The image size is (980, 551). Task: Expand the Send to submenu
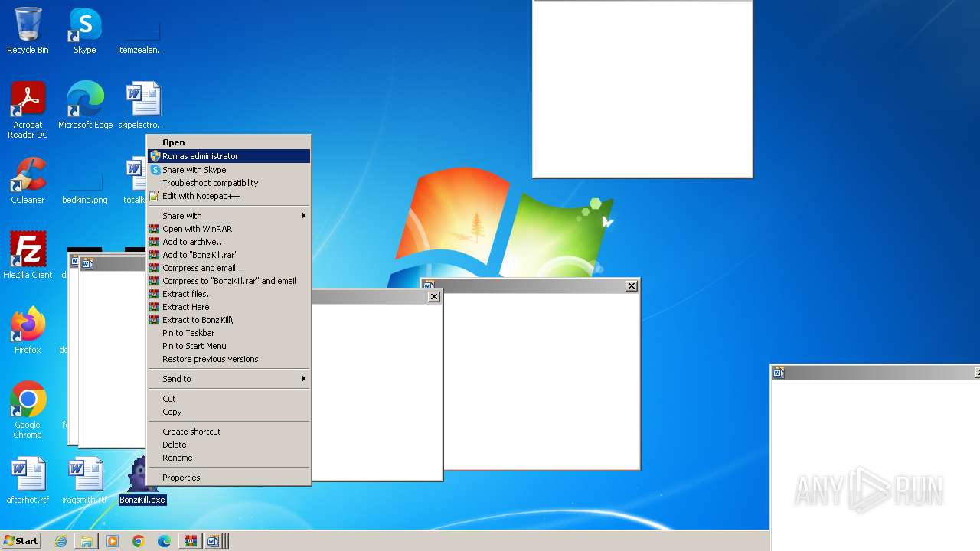pyautogui.click(x=229, y=379)
